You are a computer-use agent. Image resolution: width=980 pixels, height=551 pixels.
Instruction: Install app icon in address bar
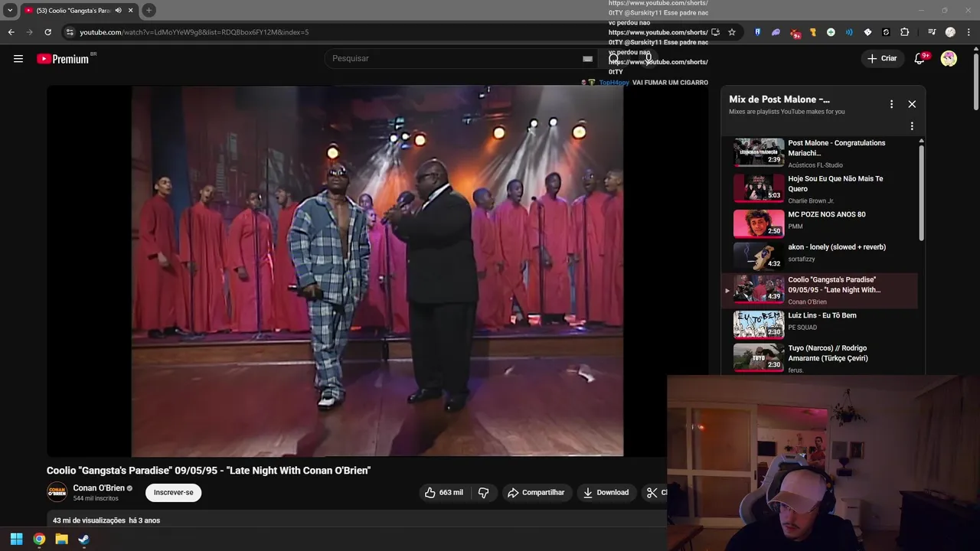[716, 32]
